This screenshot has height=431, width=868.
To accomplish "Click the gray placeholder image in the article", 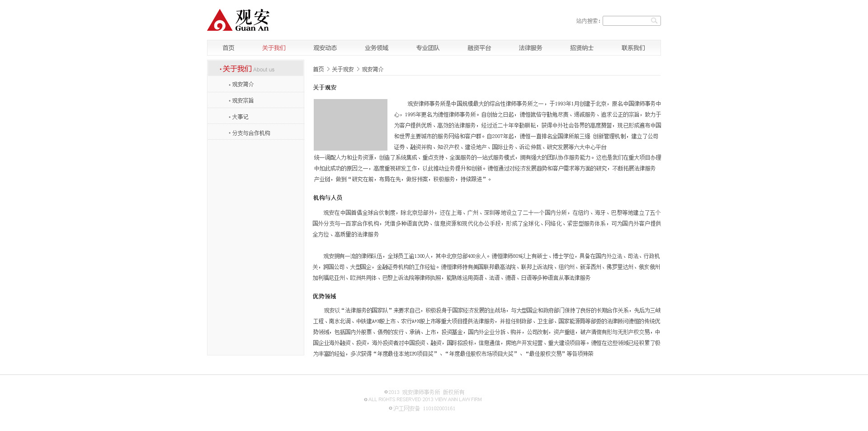I will point(350,125).
